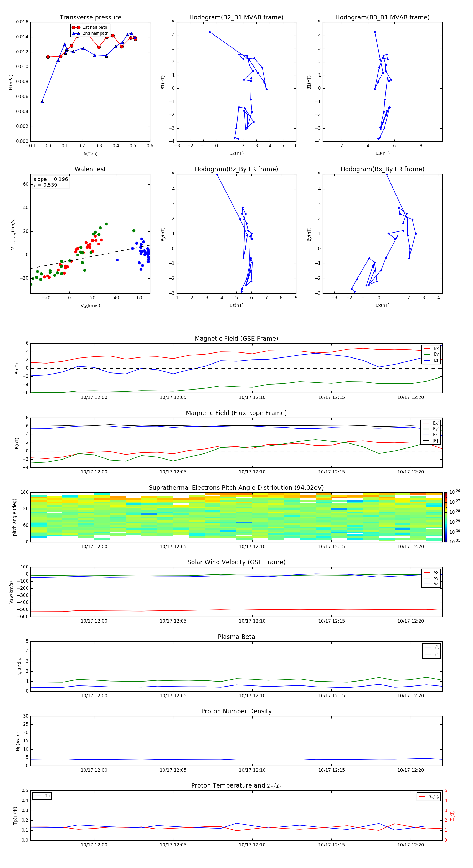Click the 'Vz' legend entry
473x868 pixels.
(431, 584)
